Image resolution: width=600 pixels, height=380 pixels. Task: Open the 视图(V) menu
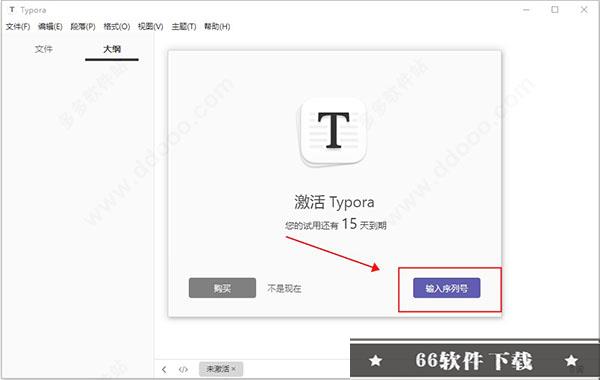point(150,26)
